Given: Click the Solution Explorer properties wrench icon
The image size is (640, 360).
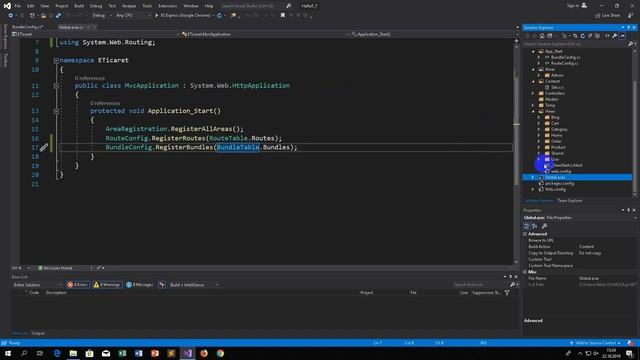Looking at the screenshot, I should pos(615,36).
